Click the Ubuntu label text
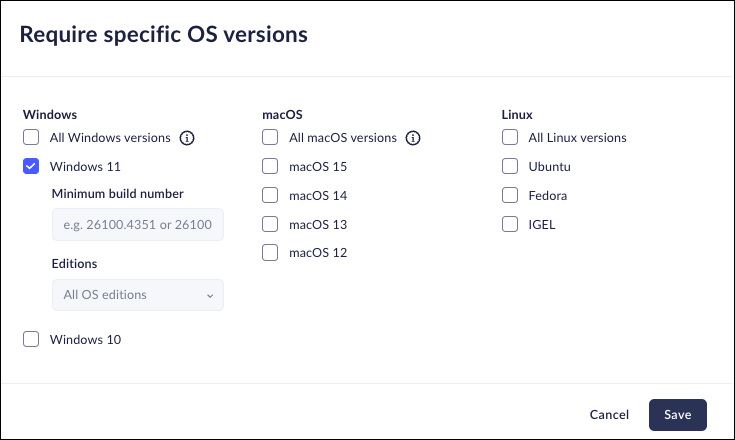 pos(550,166)
